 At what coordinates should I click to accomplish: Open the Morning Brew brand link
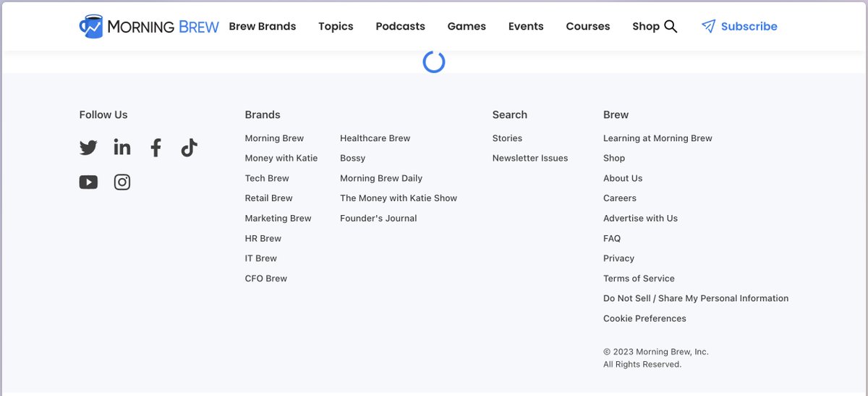274,138
